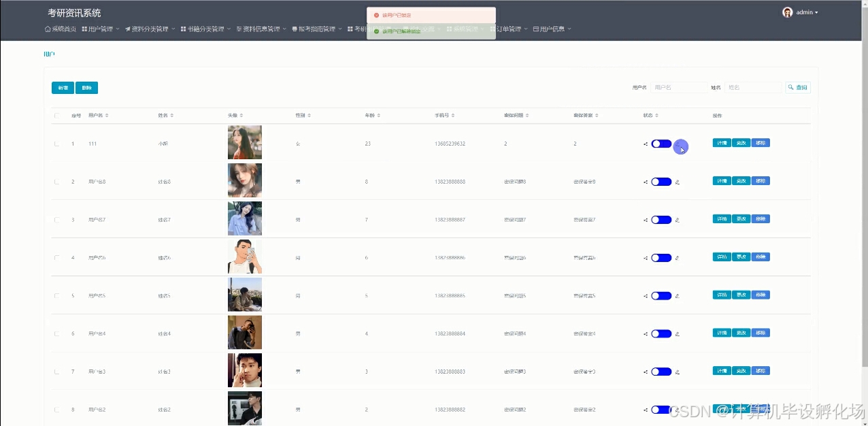Click icon right of 用户名7 status switch

[678, 220]
